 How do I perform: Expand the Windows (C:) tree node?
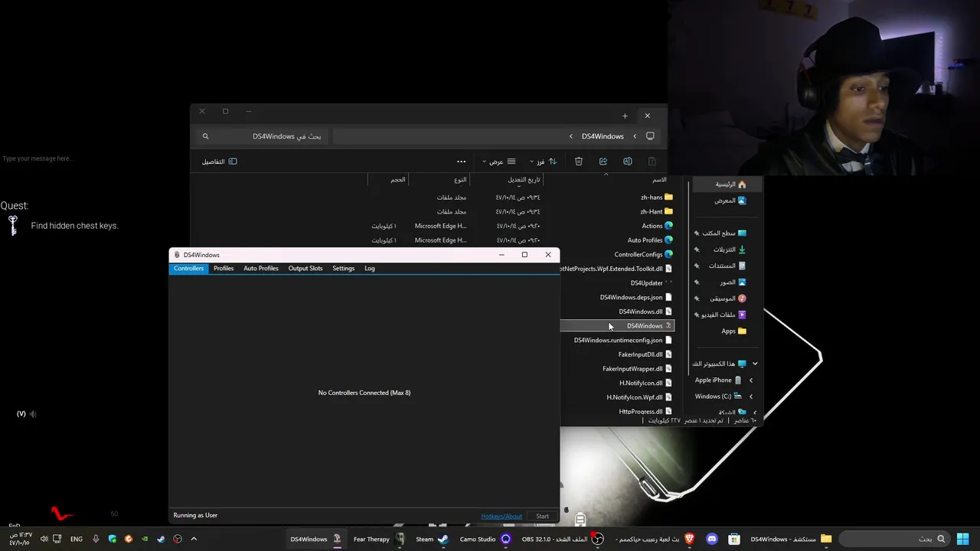pyautogui.click(x=751, y=396)
